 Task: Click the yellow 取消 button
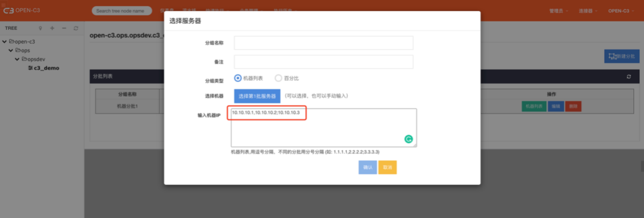coord(387,167)
